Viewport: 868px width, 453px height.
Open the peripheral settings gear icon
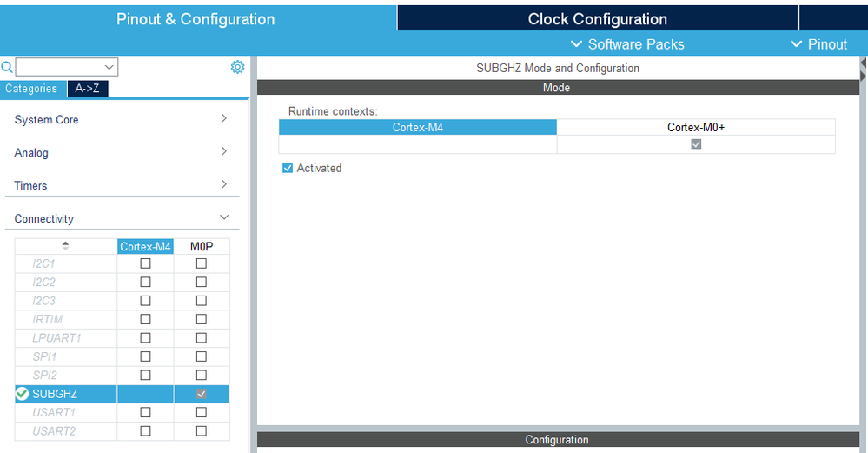(237, 67)
